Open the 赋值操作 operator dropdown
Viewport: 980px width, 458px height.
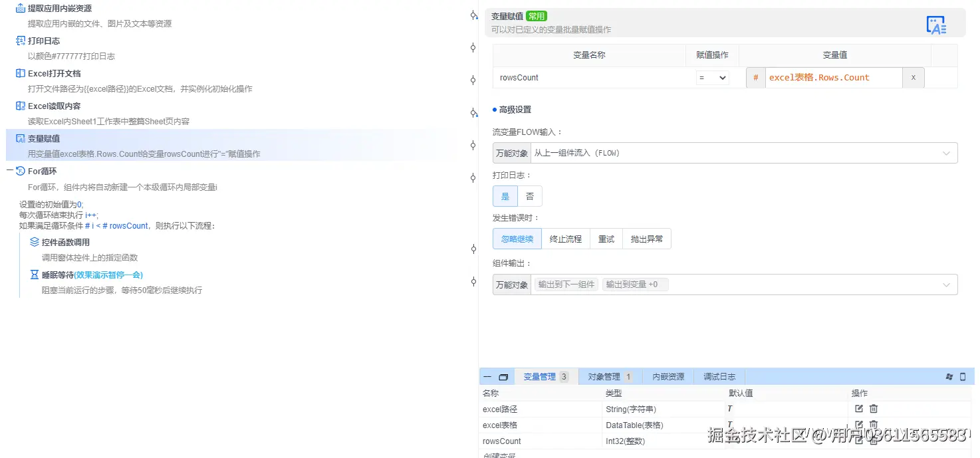tap(712, 78)
